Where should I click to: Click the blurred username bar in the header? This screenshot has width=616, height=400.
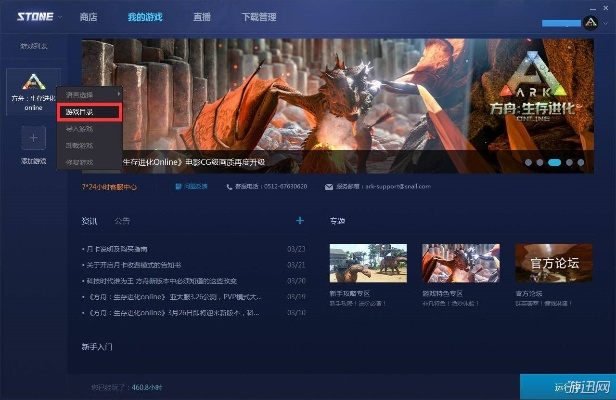tap(561, 24)
